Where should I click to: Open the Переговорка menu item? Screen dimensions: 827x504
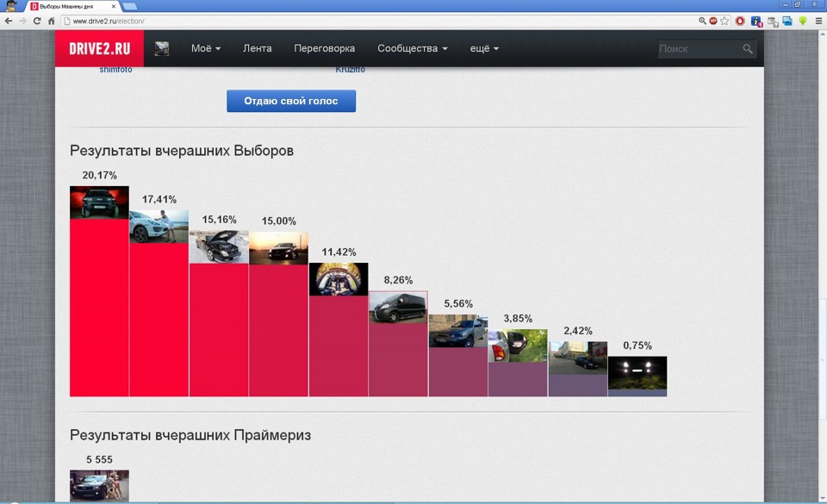(325, 48)
